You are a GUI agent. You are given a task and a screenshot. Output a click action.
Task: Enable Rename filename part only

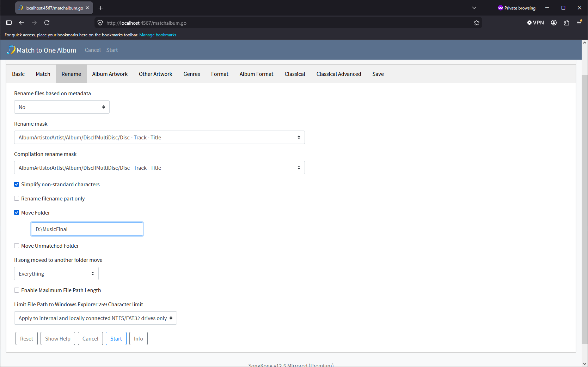click(17, 198)
